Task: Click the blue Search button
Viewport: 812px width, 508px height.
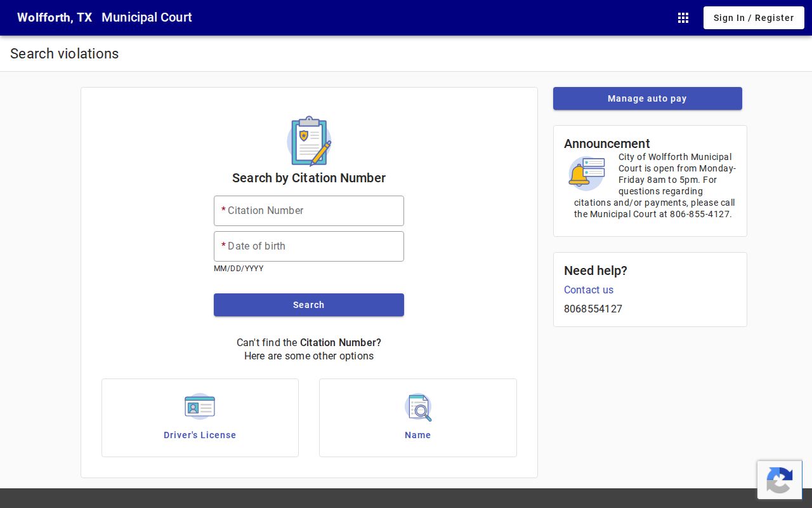Action: tap(309, 305)
